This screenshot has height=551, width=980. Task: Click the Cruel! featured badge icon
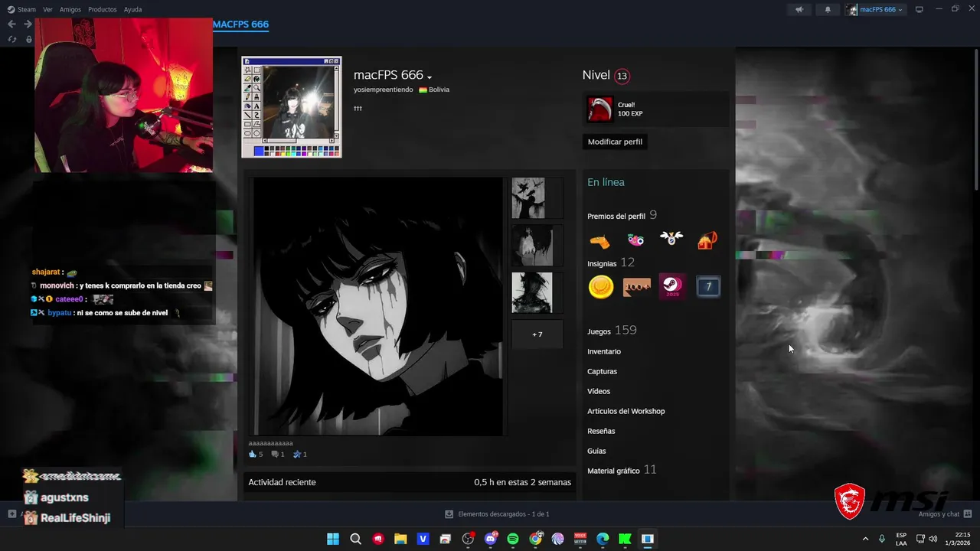coord(600,109)
